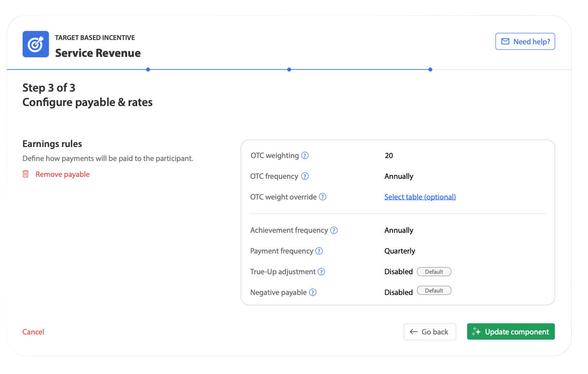
Task: Click the Default pill beside True-Up adjustment
Action: pyautogui.click(x=434, y=271)
